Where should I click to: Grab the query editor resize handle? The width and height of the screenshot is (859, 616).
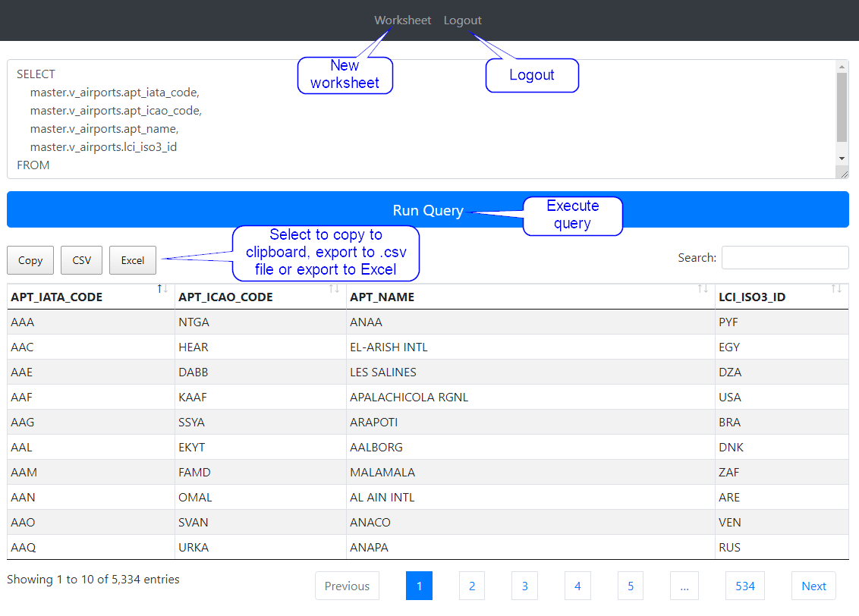tap(844, 174)
